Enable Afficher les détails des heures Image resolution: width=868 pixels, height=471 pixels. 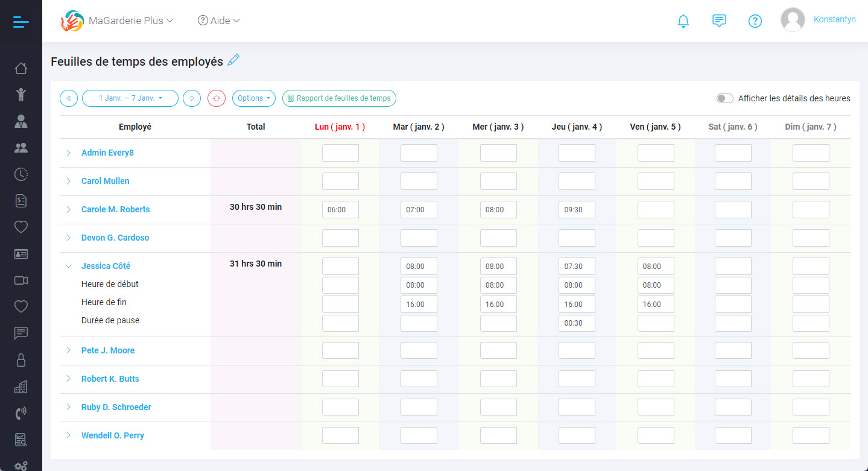click(724, 97)
